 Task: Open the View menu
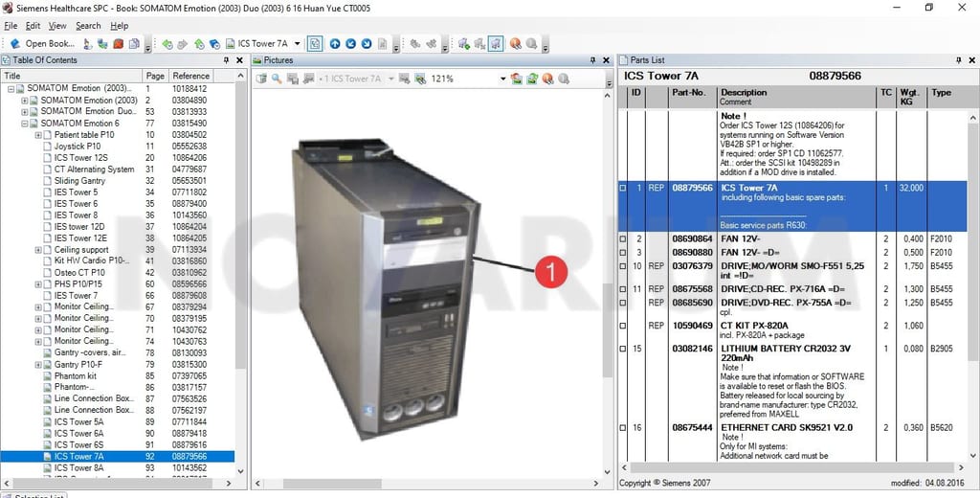(57, 26)
